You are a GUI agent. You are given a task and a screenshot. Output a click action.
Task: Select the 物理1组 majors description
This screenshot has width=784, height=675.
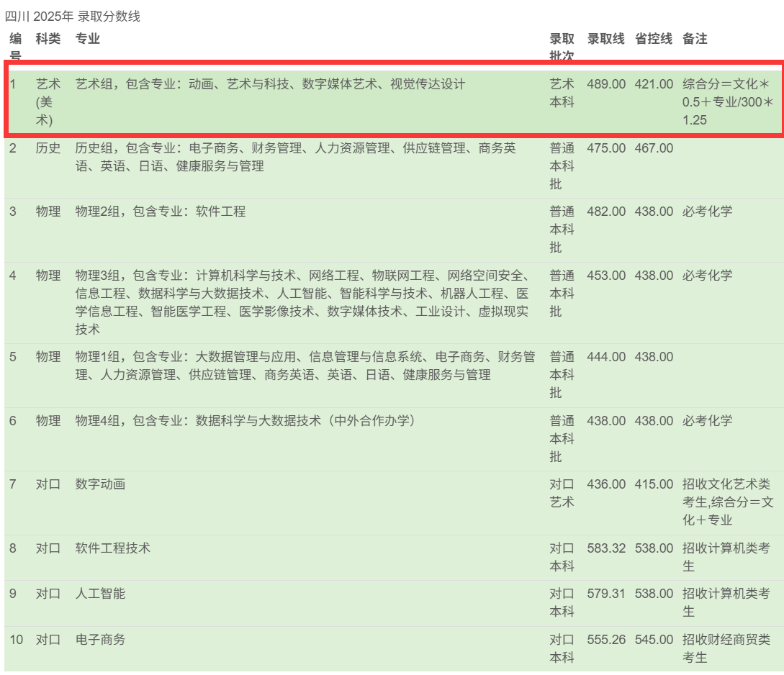[305, 366]
